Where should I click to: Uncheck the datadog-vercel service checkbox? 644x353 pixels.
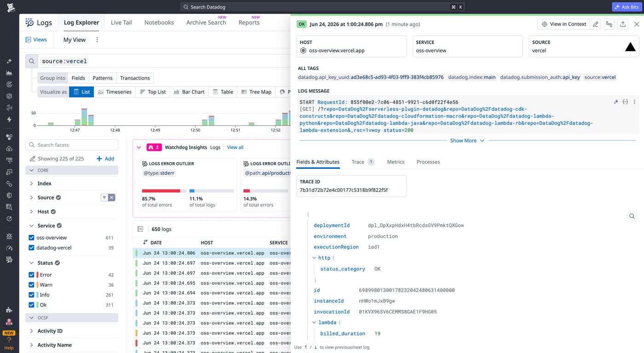click(x=31, y=248)
